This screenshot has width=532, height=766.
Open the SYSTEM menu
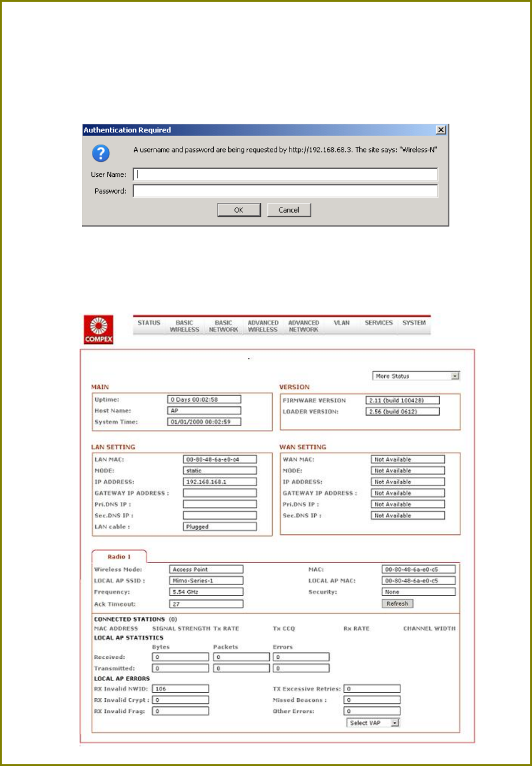tap(414, 323)
